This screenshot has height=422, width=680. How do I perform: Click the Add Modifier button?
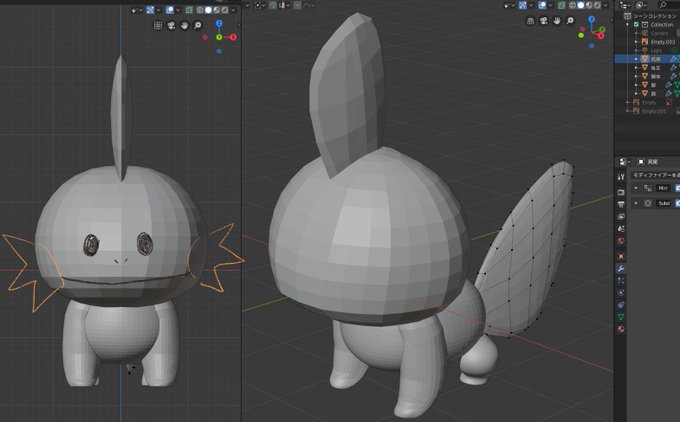coord(655,175)
